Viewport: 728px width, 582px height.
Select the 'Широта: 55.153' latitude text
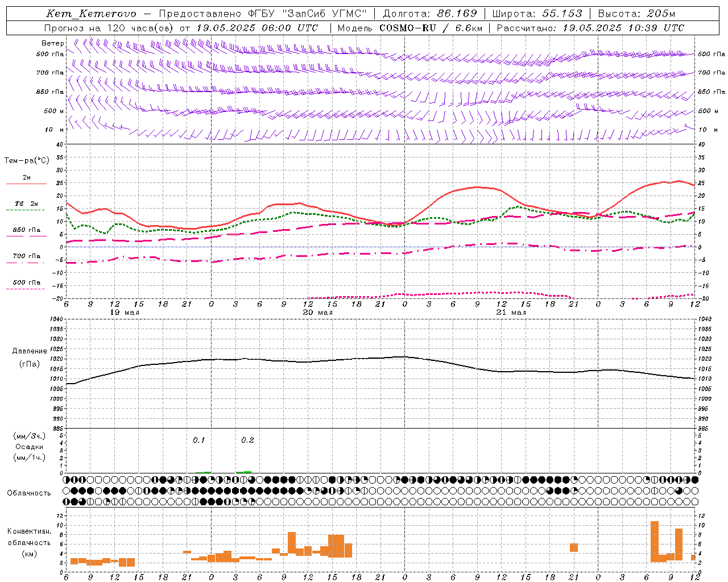(537, 14)
